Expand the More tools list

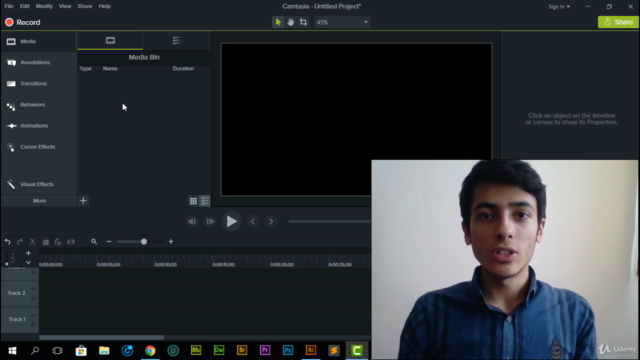(x=39, y=201)
